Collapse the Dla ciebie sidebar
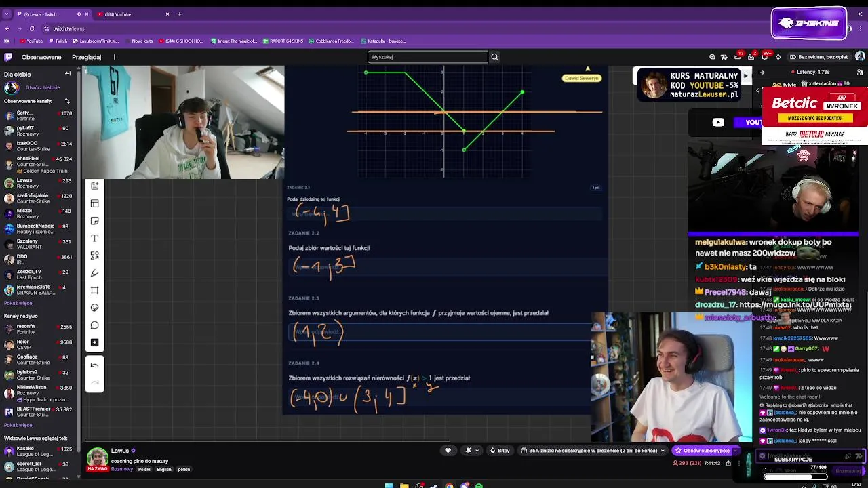Viewport: 868px width, 488px height. pos(68,74)
